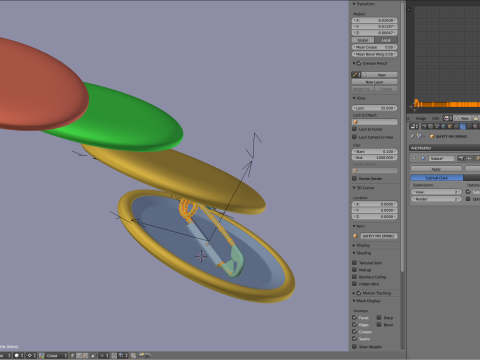The width and height of the screenshot is (480, 360).
Task: Click the Mean Crease slider field
Action: point(375,47)
